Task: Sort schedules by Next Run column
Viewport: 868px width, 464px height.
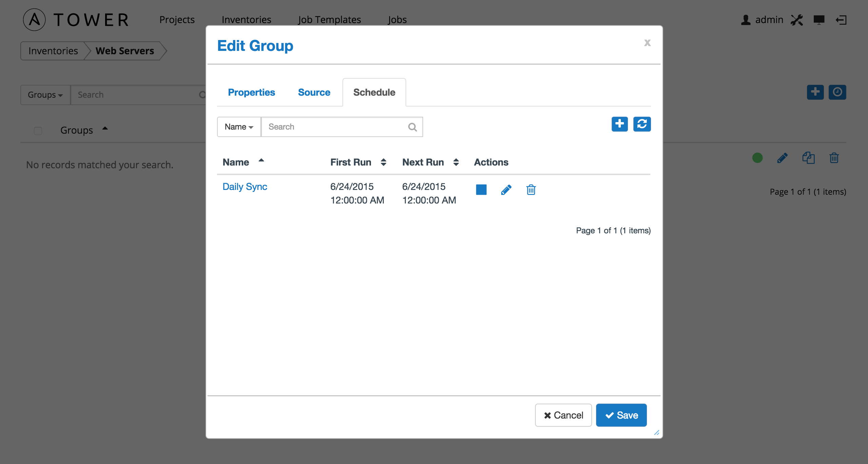Action: [x=431, y=162]
